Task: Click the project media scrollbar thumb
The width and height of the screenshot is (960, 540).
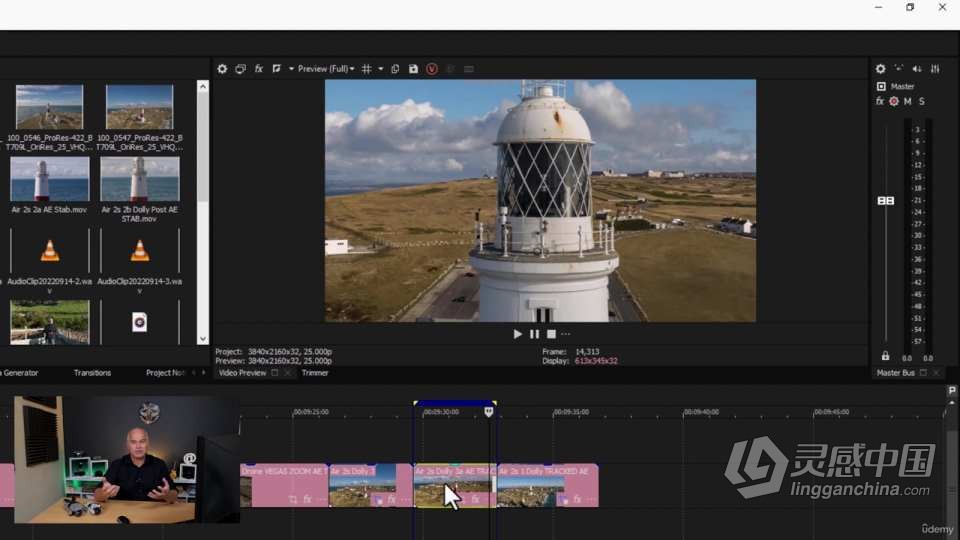Action: [x=203, y=147]
